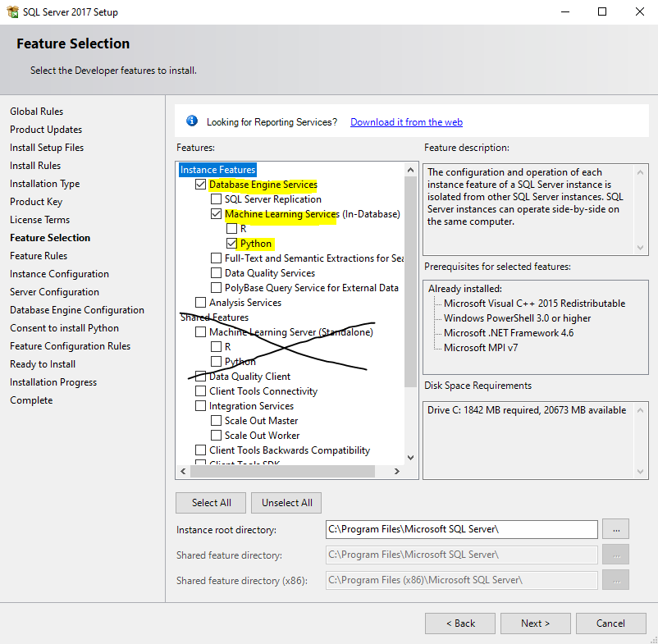Enable Scale Out Master checkbox
The image size is (658, 644).
pos(216,420)
